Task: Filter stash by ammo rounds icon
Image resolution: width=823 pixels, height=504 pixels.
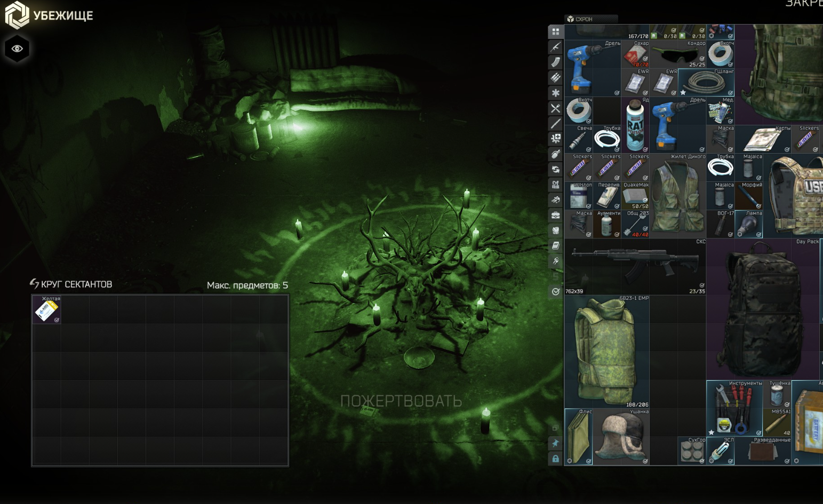Action: pyautogui.click(x=556, y=78)
